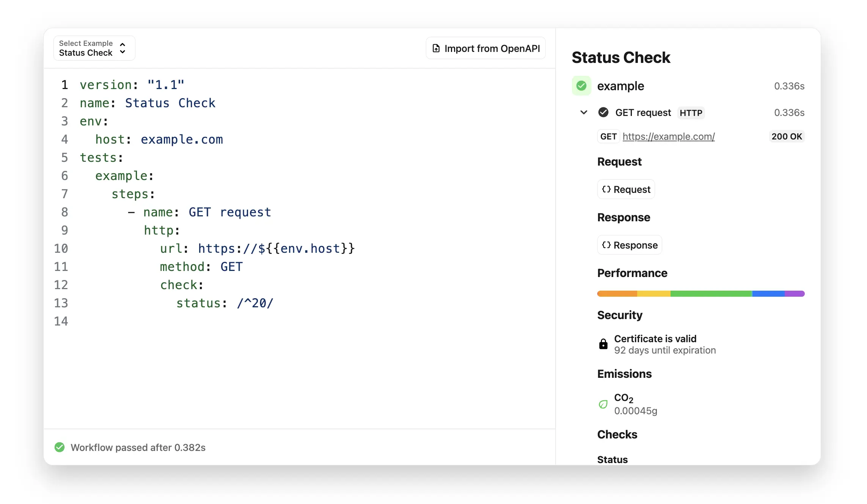The height and width of the screenshot is (504, 867).
Task: Click the lock icon for certificate security
Action: click(x=603, y=344)
